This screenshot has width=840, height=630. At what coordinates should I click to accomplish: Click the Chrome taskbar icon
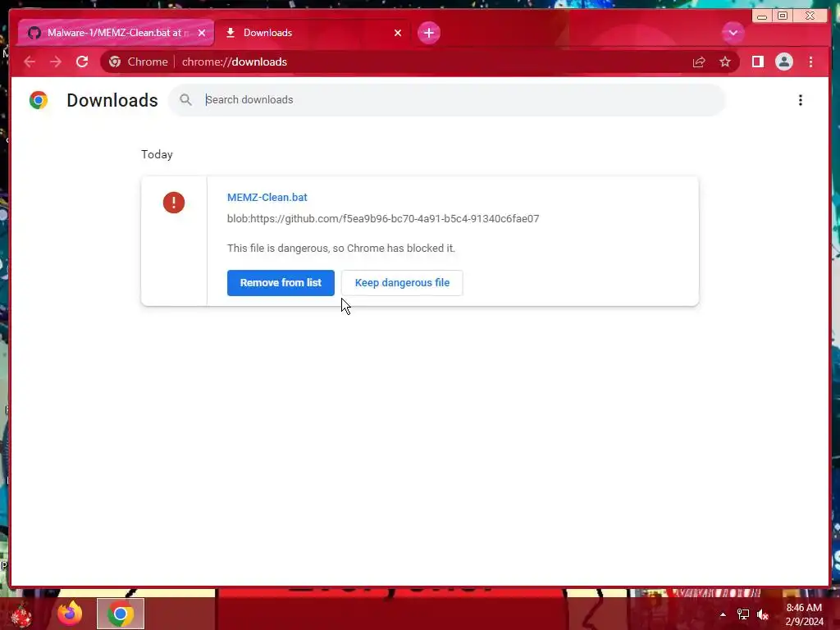(121, 614)
